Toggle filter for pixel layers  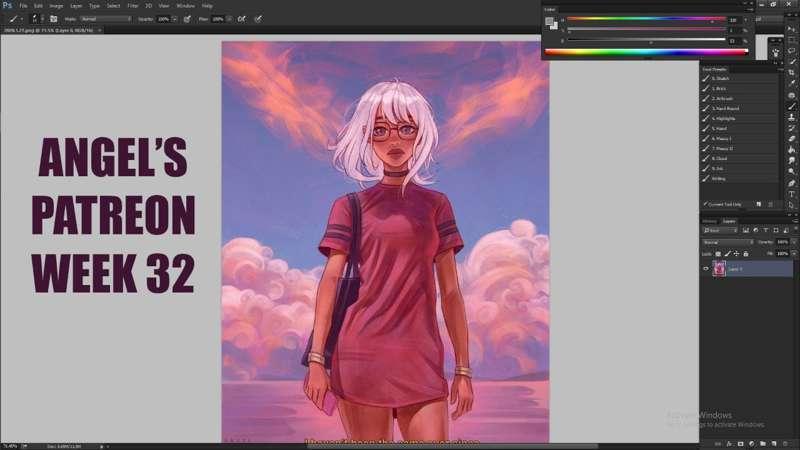click(x=746, y=231)
